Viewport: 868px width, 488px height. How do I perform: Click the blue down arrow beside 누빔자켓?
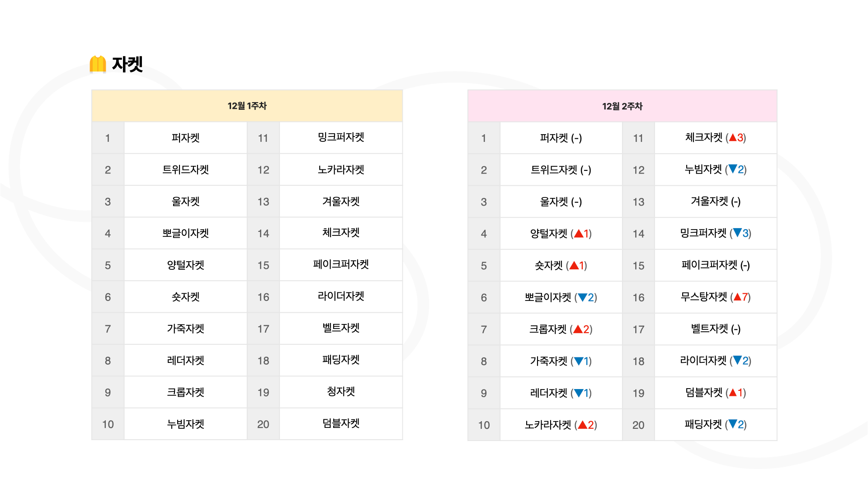(x=733, y=169)
